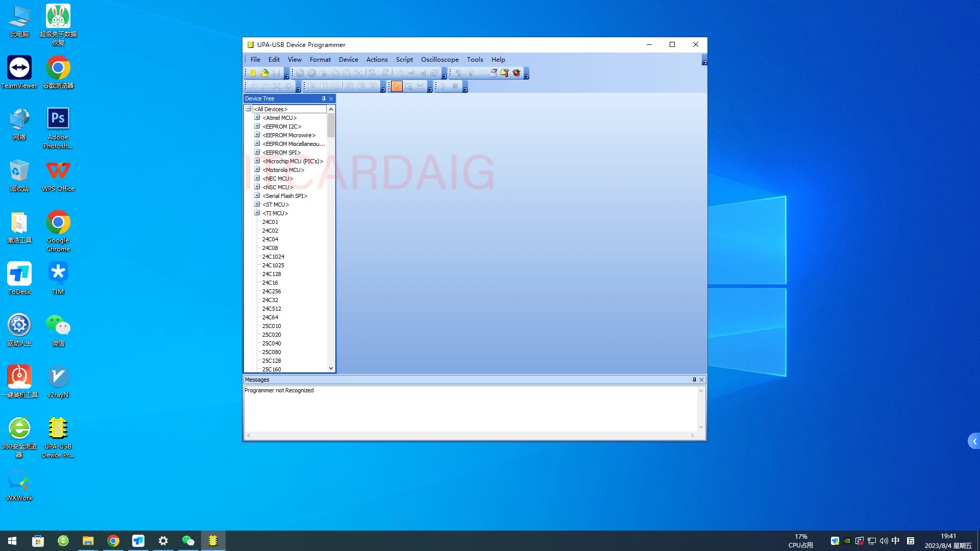Collapse the All Devices root node
980x551 pixels.
249,109
